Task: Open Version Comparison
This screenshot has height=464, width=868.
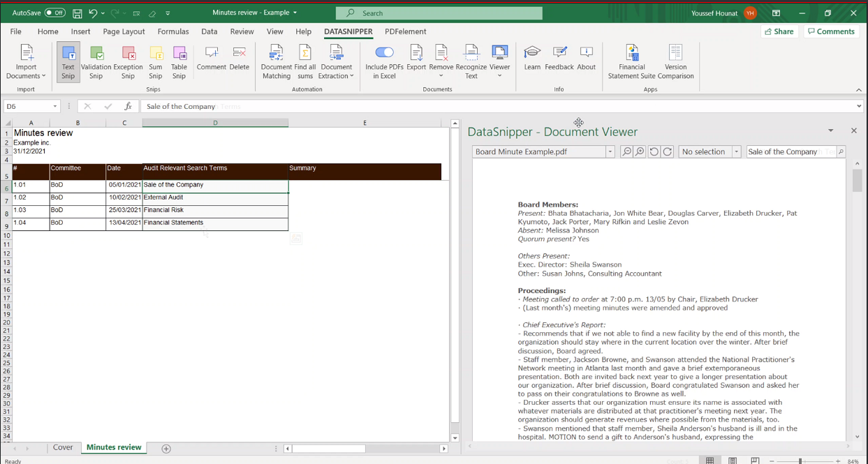Action: 676,61
